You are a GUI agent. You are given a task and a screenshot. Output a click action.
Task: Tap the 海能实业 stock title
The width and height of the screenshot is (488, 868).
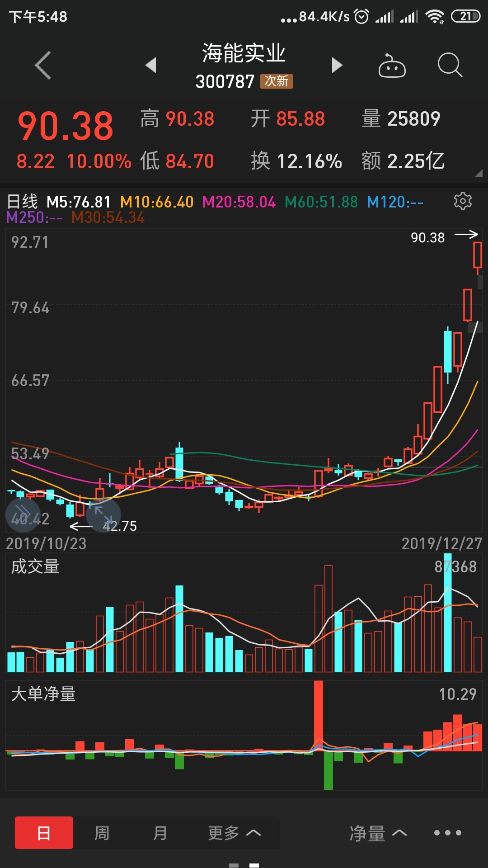pos(244,54)
